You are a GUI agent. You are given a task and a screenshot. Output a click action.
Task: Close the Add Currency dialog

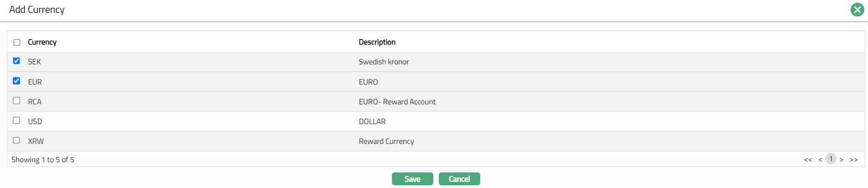(x=857, y=10)
